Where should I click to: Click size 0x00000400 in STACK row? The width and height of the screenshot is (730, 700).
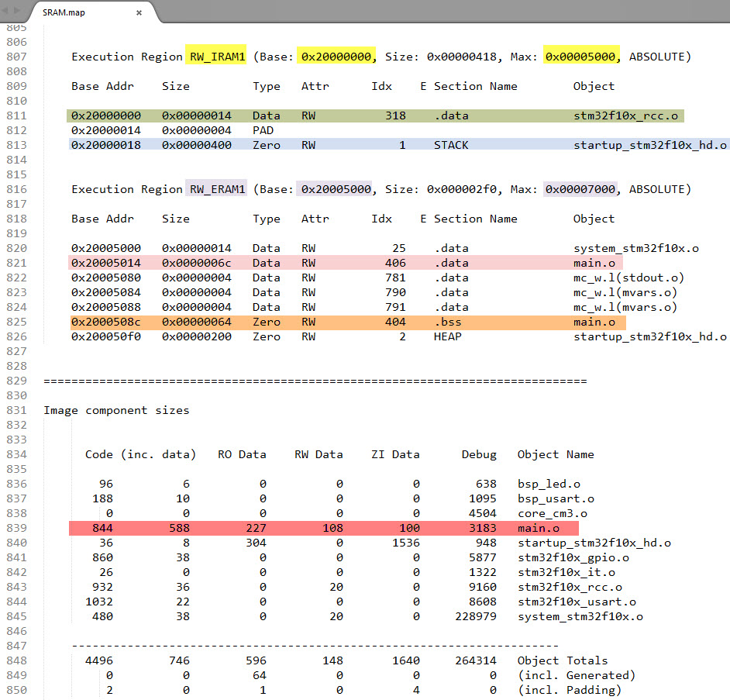[x=197, y=145]
